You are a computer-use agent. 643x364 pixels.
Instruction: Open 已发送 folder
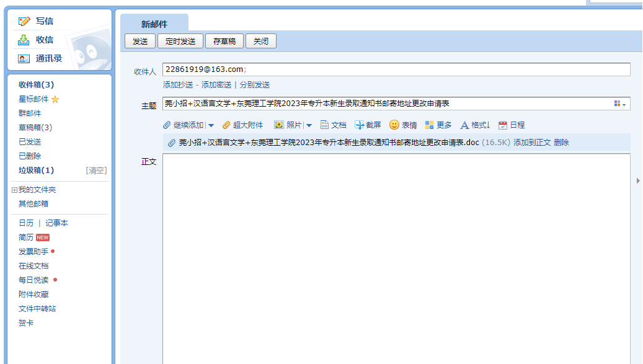coord(30,142)
